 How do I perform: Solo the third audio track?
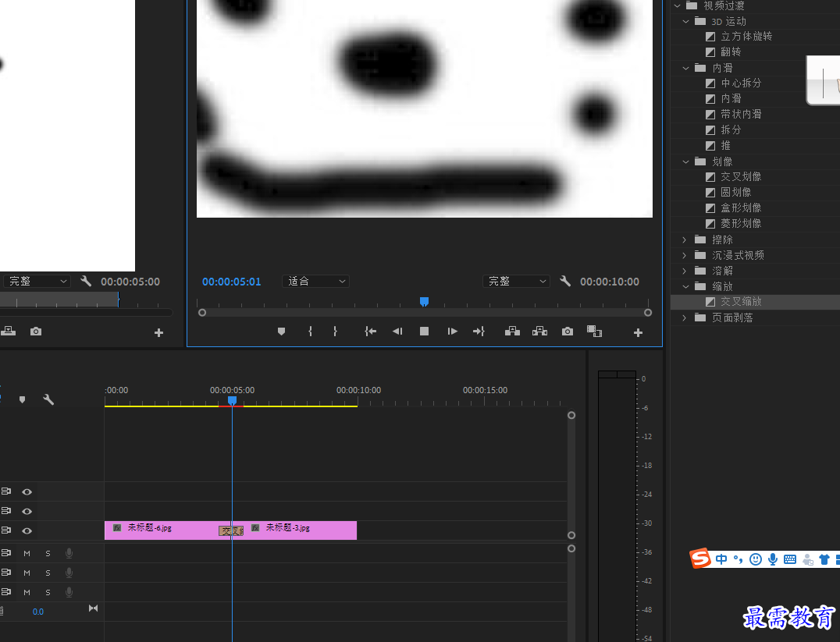(x=48, y=592)
